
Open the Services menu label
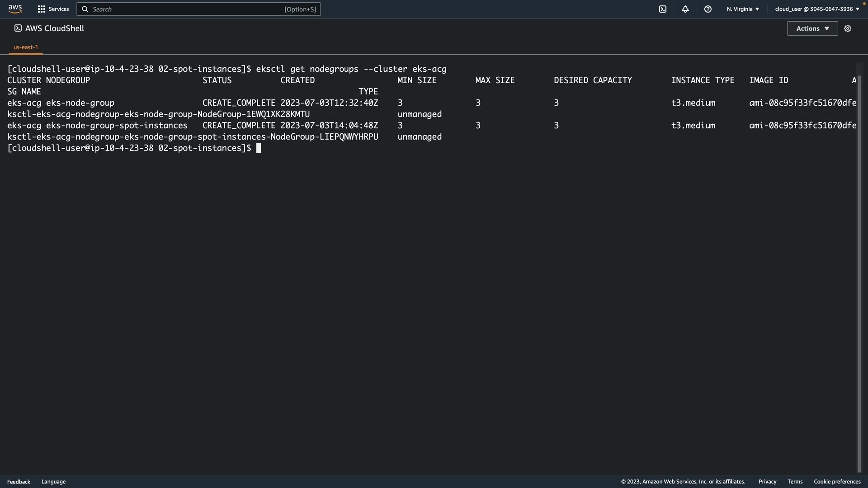click(59, 9)
